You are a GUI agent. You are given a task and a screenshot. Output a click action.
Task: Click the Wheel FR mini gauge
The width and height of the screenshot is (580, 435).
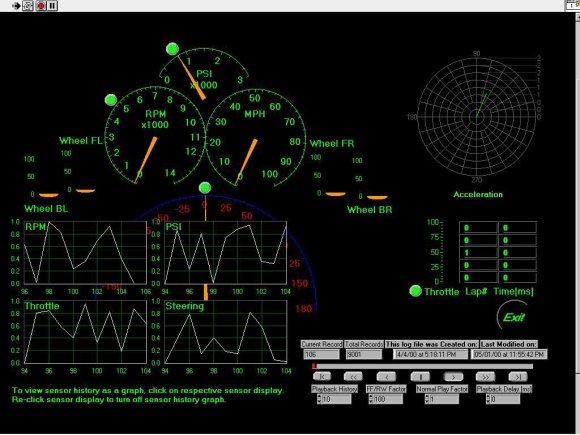[328, 175]
